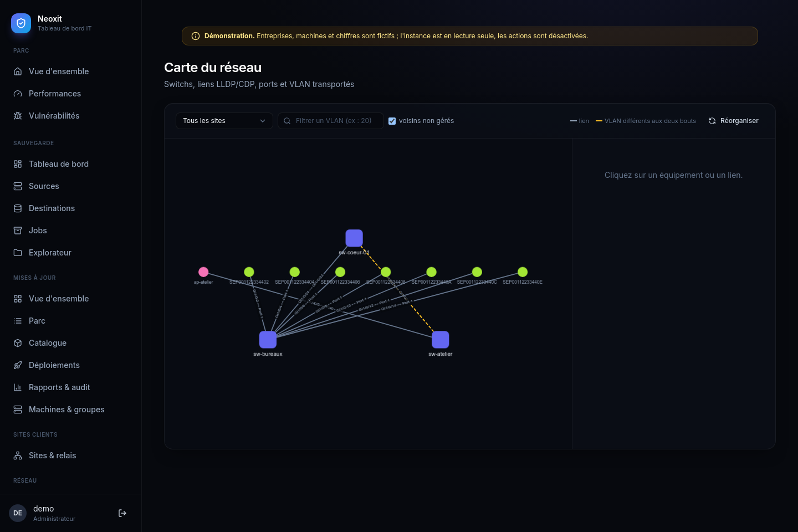Viewport: 798px width, 532px height.
Task: Click the Vulnérabilités bug icon
Action: pos(18,116)
